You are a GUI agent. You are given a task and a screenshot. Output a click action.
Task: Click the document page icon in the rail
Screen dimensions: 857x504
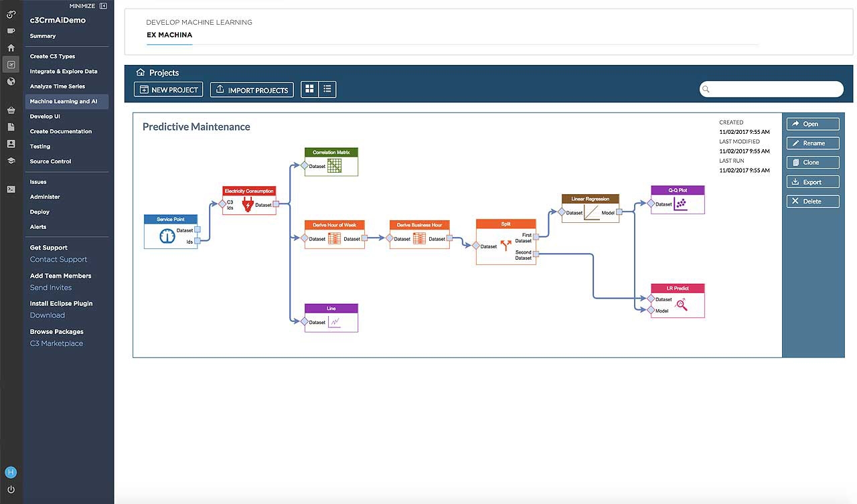11,127
